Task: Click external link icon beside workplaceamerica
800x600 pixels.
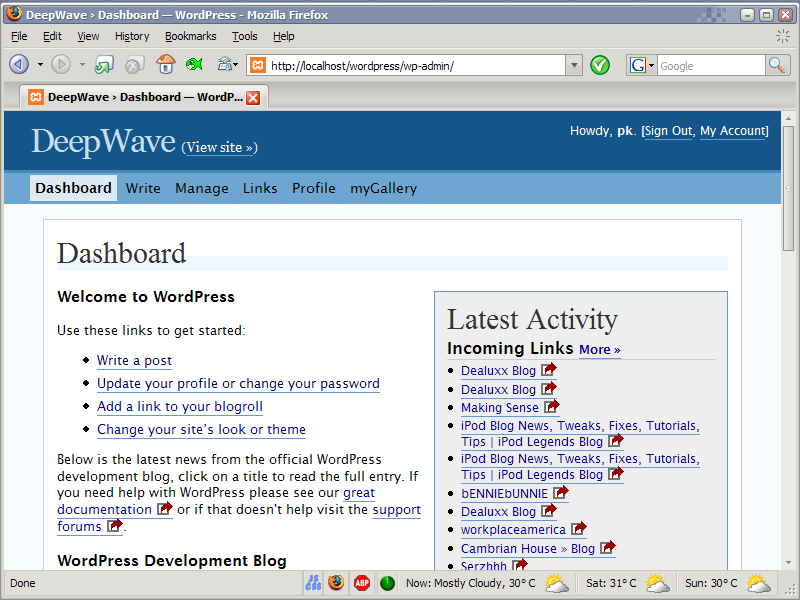Action: [579, 528]
